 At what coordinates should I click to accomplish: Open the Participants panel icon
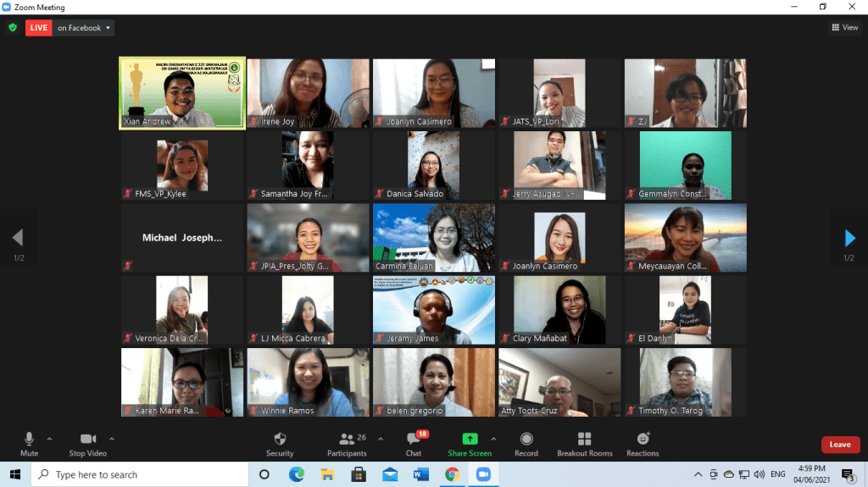click(347, 440)
